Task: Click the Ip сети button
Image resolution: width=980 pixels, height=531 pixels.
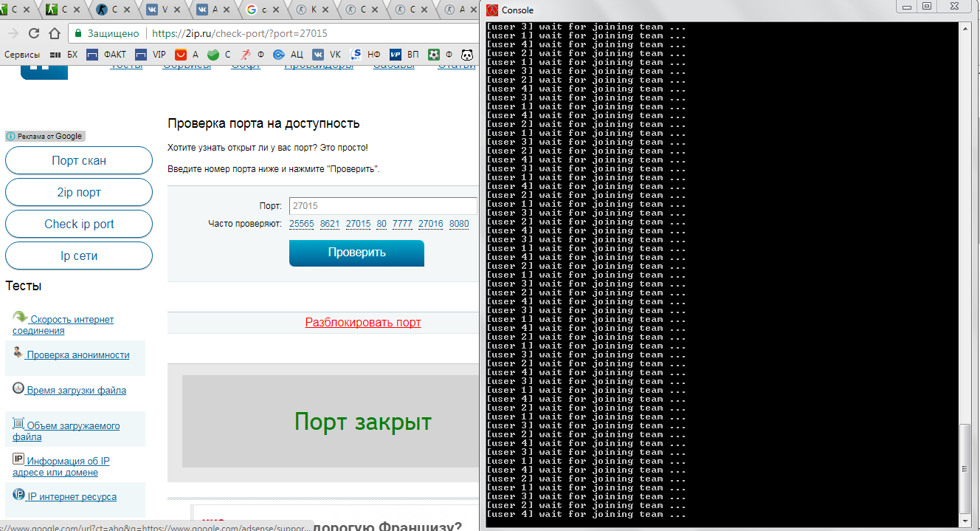Action: [79, 256]
